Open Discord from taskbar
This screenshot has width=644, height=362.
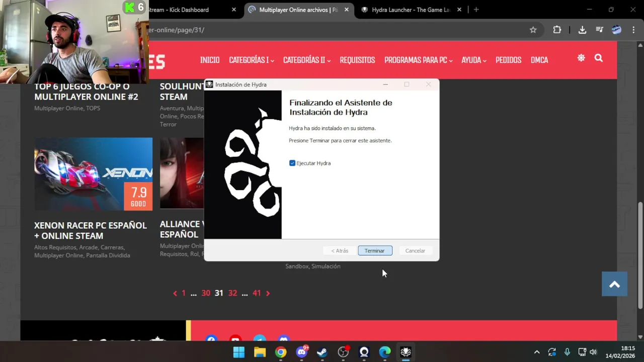[x=301, y=352]
